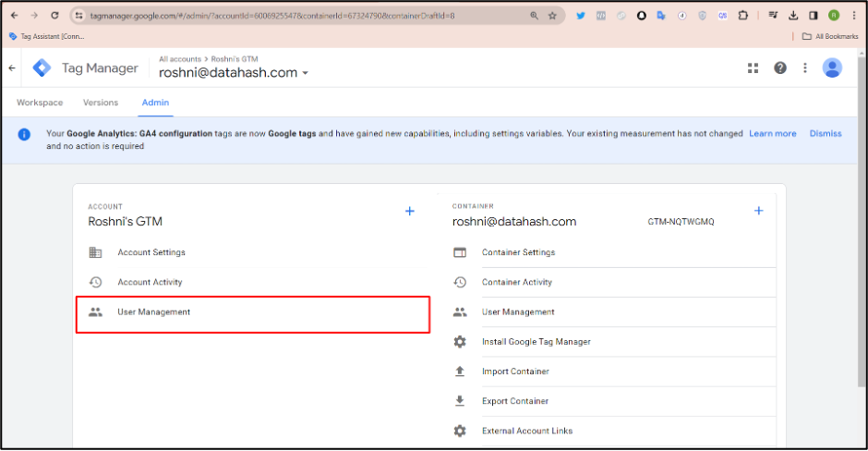Open Container Settings
Viewport: 868px width, 451px height.
pyautogui.click(x=518, y=252)
